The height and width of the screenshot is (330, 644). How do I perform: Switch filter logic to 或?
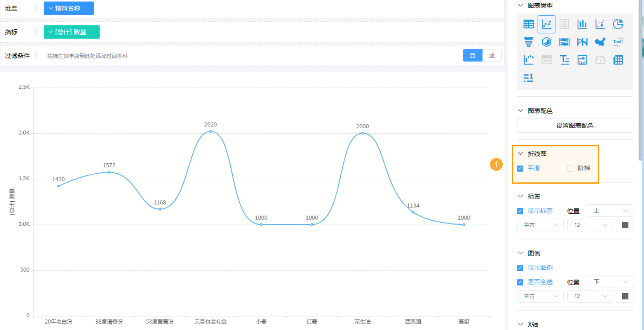point(492,56)
